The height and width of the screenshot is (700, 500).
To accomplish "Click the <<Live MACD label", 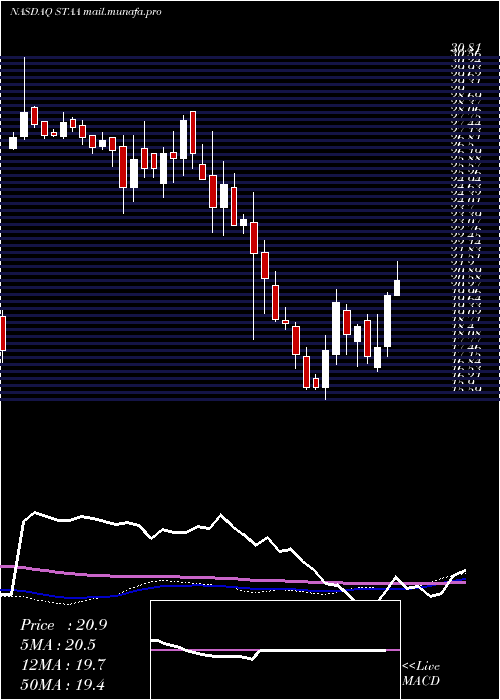I will click(x=421, y=673).
